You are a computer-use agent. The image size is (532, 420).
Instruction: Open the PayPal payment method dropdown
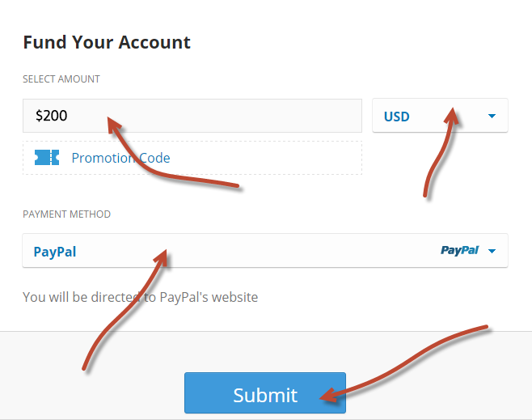point(265,251)
